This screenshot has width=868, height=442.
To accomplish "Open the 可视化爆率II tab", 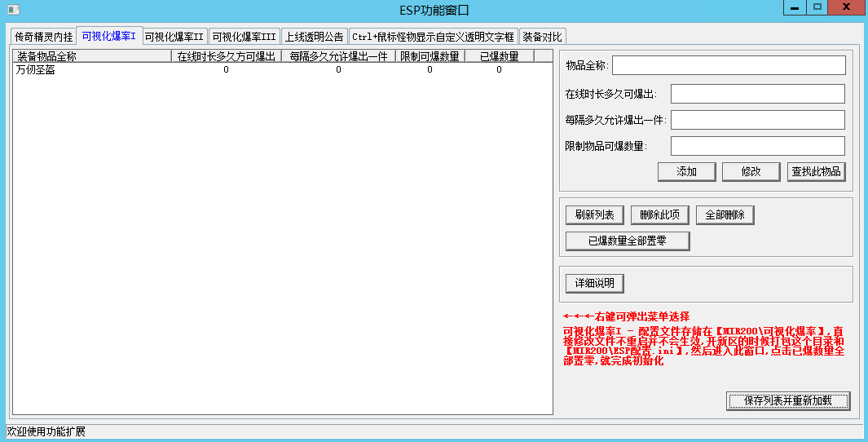I will pos(174,37).
